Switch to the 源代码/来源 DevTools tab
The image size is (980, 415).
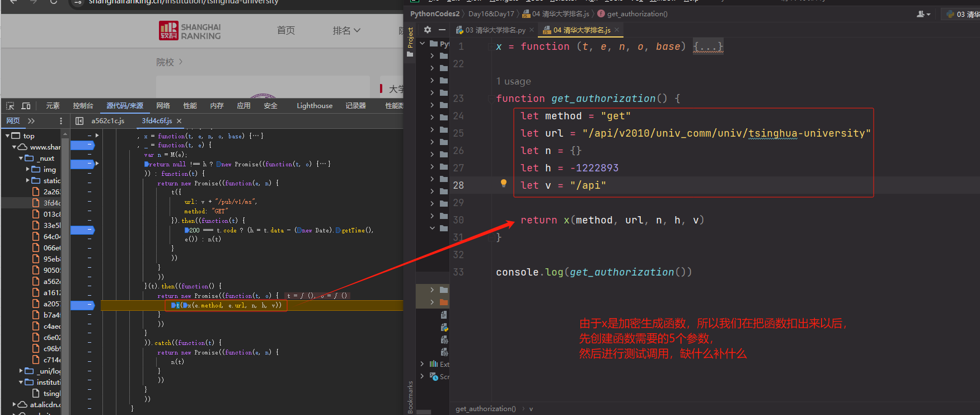click(125, 106)
